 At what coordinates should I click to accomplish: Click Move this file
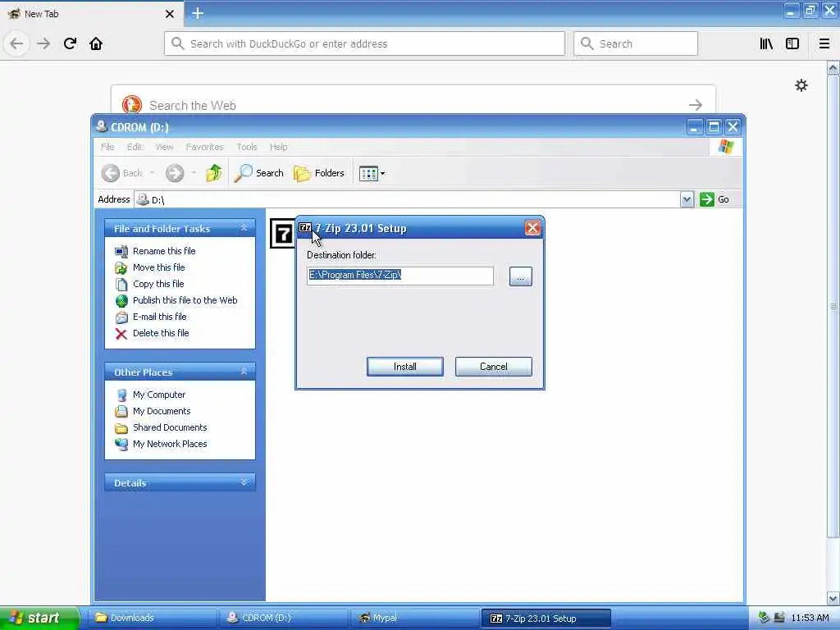pyautogui.click(x=158, y=267)
